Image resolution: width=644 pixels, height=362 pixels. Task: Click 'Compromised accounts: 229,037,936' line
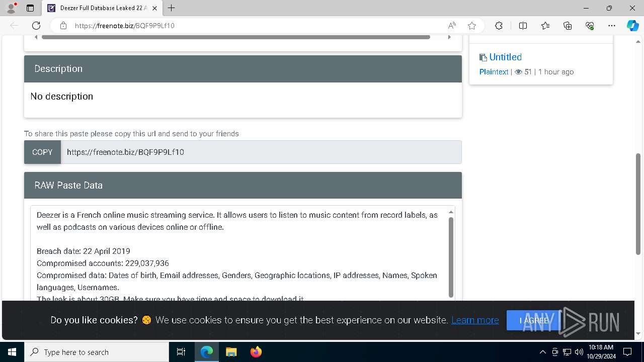(103, 263)
